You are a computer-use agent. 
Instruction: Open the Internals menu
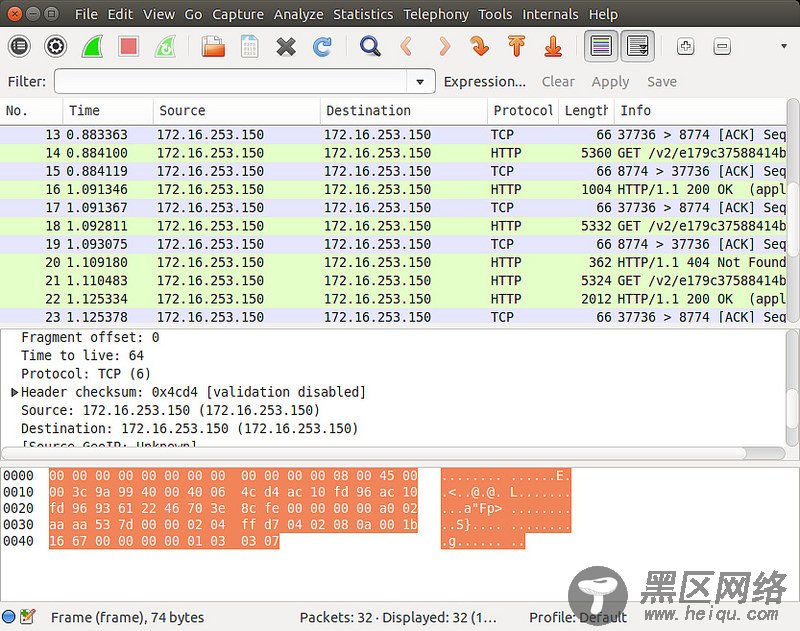point(550,14)
